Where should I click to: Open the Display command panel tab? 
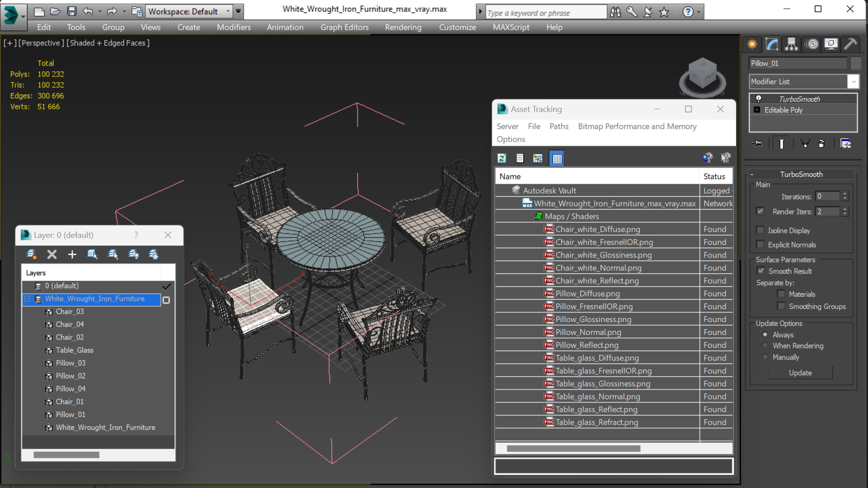tap(831, 44)
